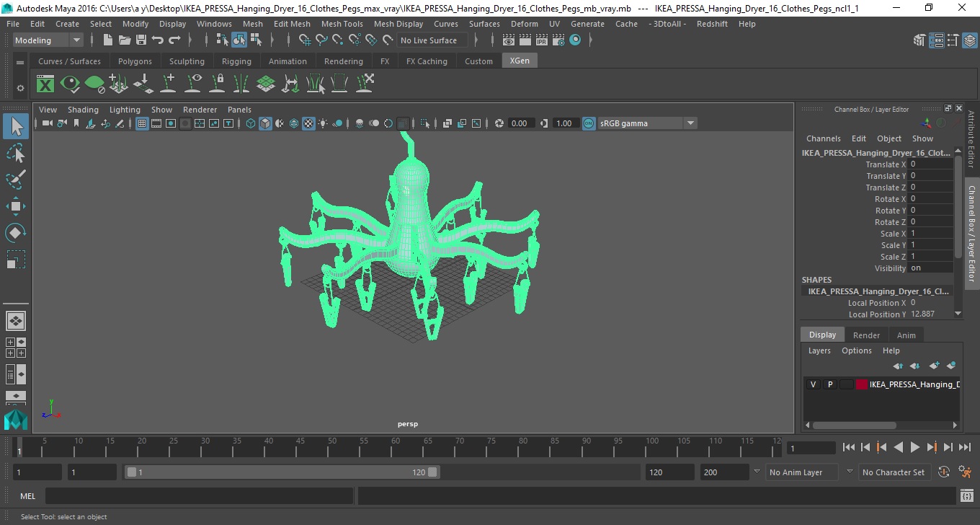Switch to the Rigging shelf tab
The height and width of the screenshot is (525, 980).
236,61
